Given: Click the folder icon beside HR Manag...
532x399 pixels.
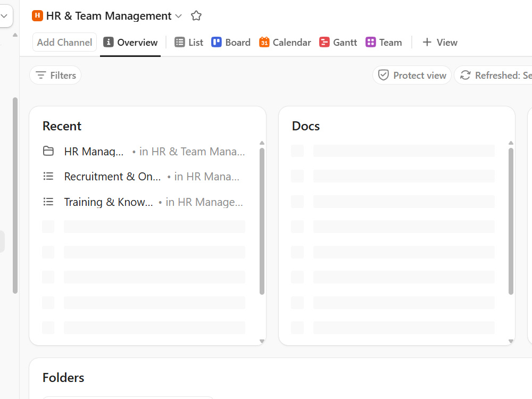Looking at the screenshot, I should click(x=48, y=151).
